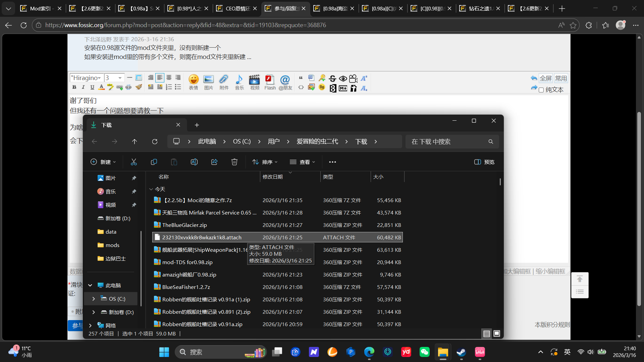Click the 全屏 fullscreen button
The image size is (644, 362).
pos(546,78)
